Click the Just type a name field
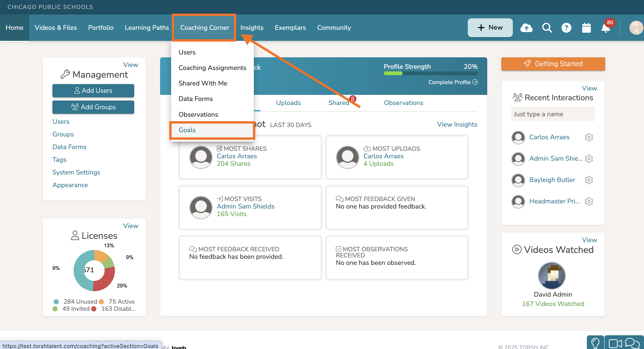The height and width of the screenshot is (349, 644). coord(553,114)
